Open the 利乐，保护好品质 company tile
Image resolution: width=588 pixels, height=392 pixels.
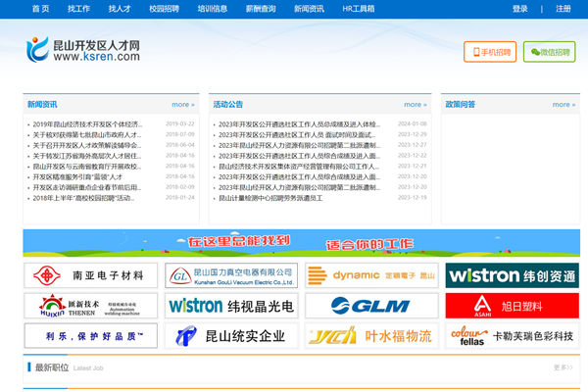coord(91,336)
